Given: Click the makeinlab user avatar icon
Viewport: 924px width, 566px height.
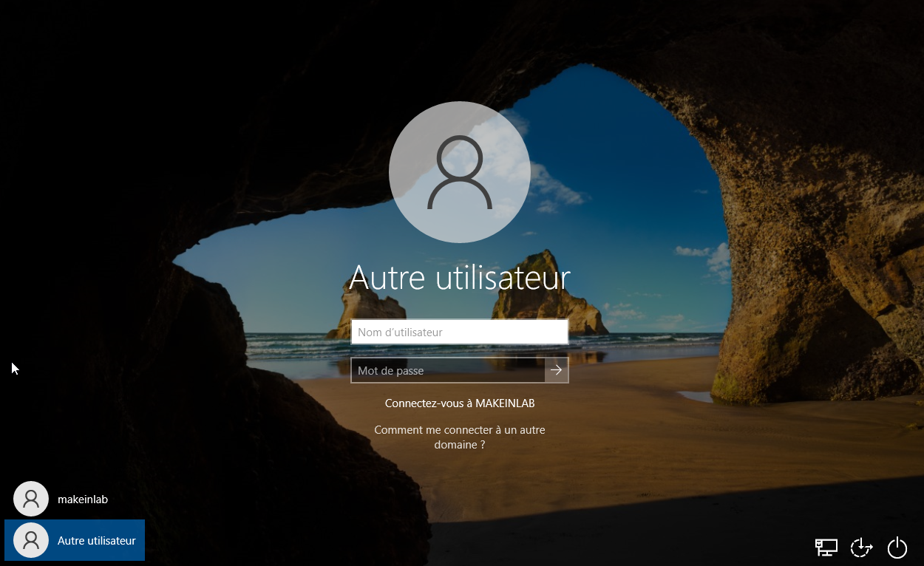Looking at the screenshot, I should pos(31,499).
